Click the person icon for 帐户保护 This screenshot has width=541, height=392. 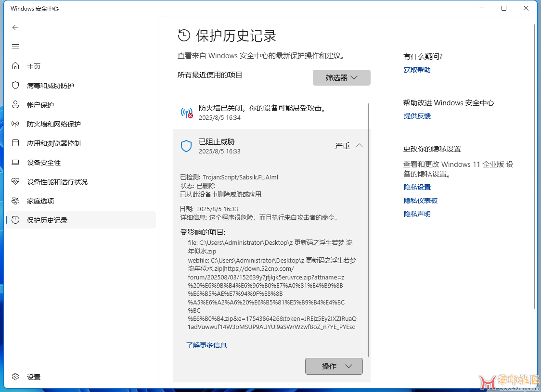(15, 104)
